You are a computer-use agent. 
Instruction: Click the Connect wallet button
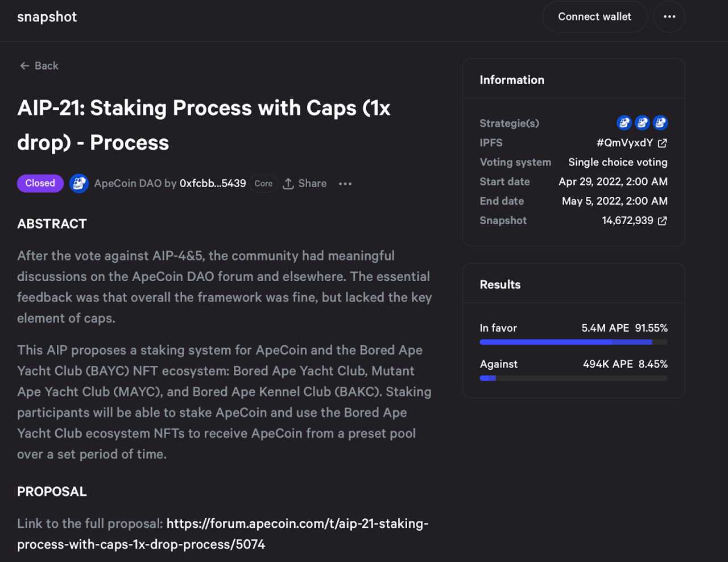coord(594,16)
